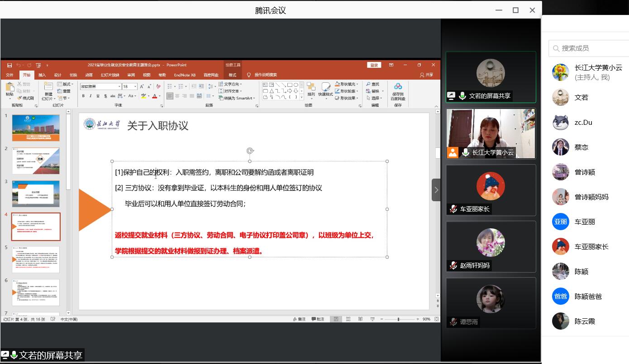Click the 登录 login button
This screenshot has height=364, width=629.
pyautogui.click(x=374, y=65)
